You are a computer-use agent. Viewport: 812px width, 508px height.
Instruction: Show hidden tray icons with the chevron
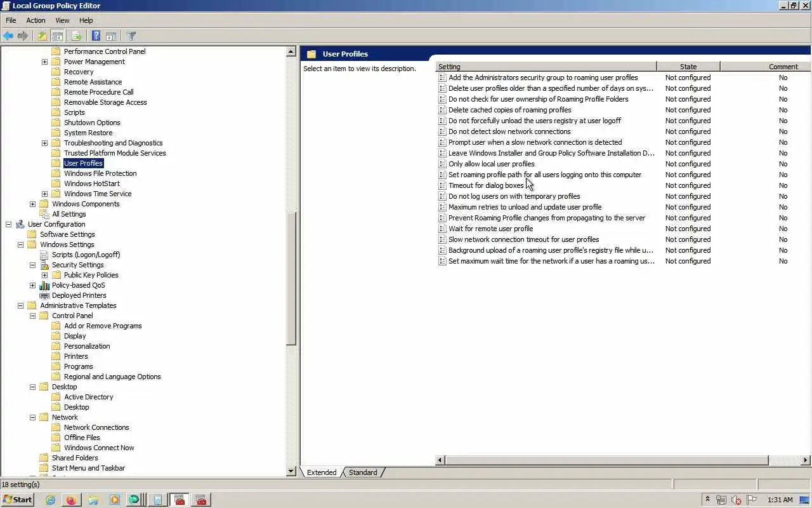(x=707, y=500)
